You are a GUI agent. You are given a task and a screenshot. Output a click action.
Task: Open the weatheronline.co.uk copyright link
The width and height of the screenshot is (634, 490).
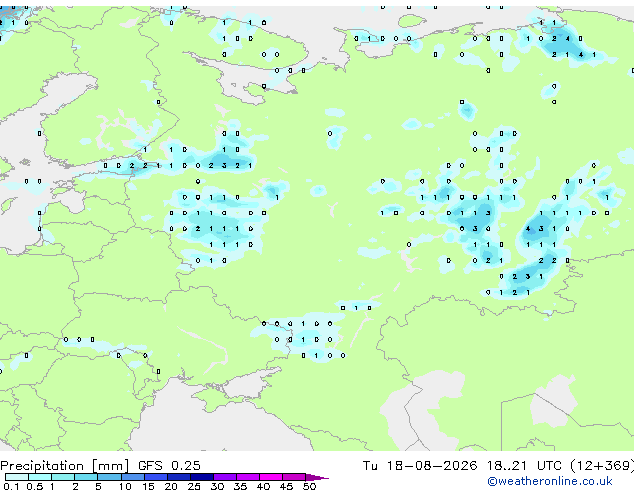(x=549, y=481)
